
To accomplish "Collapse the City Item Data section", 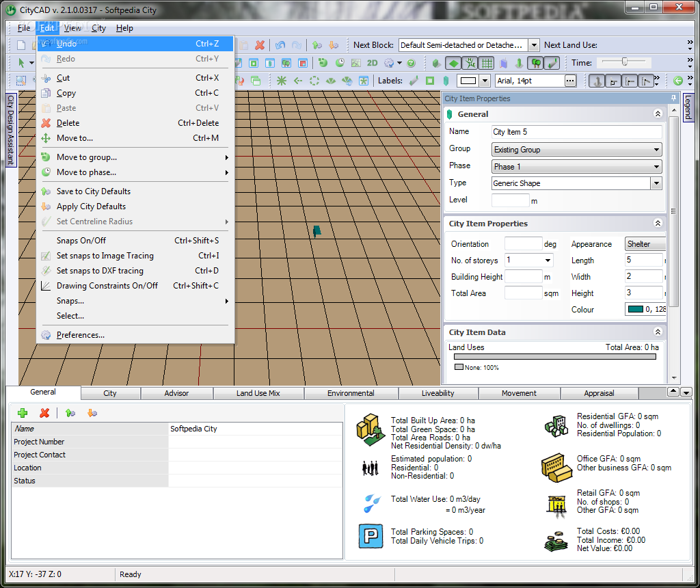I will click(658, 332).
